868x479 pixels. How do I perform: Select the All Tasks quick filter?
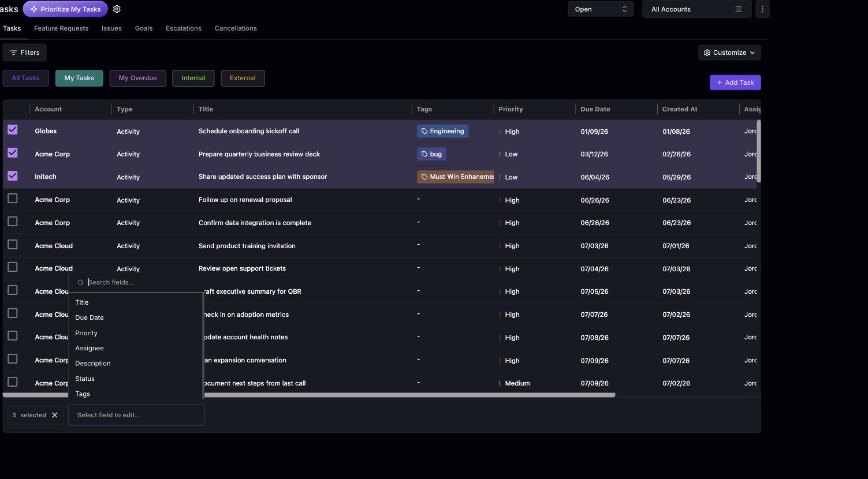tap(26, 78)
